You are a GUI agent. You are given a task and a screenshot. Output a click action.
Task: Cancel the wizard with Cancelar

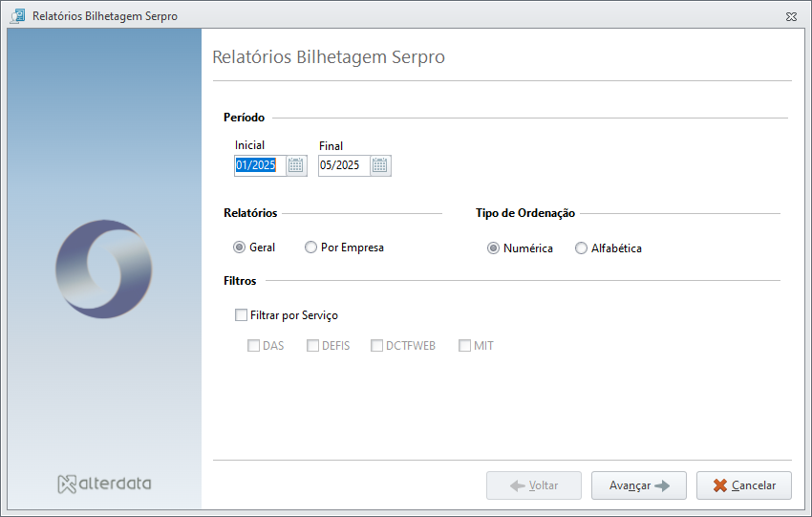point(744,485)
